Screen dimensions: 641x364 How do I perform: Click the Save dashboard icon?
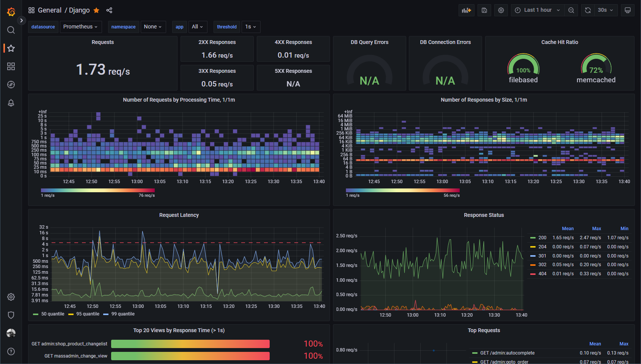point(484,10)
